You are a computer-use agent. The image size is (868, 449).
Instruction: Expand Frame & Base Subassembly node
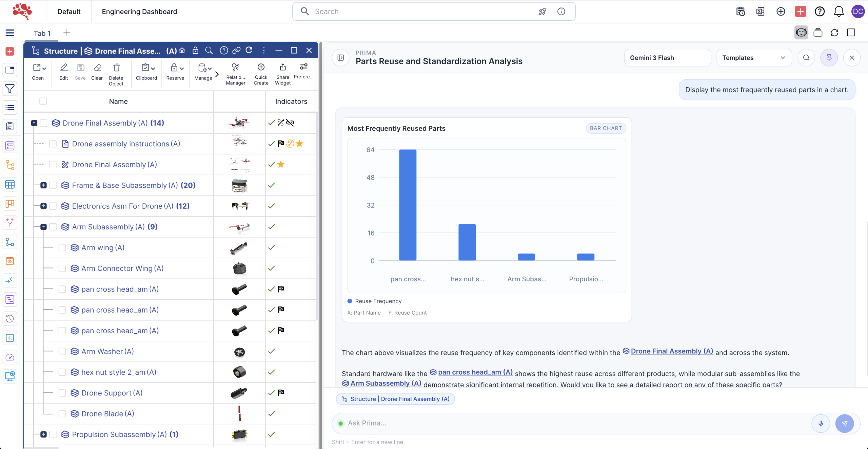43,185
